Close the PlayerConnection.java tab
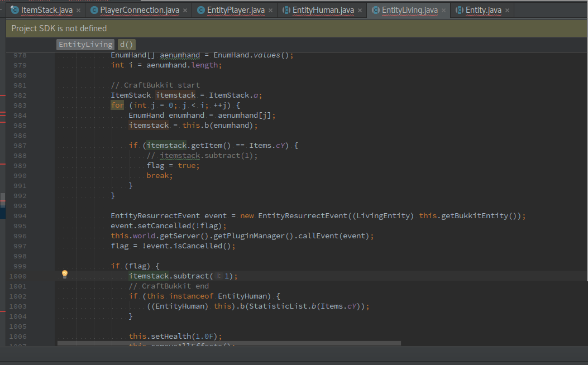Image resolution: width=588 pixels, height=365 pixels. (185, 11)
